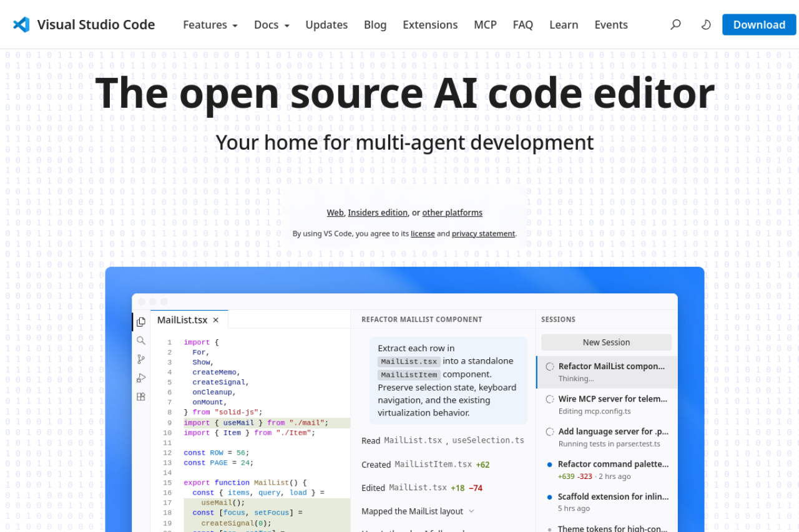Click the blue Download button
Screen dimensions: 799x532
(x=759, y=25)
